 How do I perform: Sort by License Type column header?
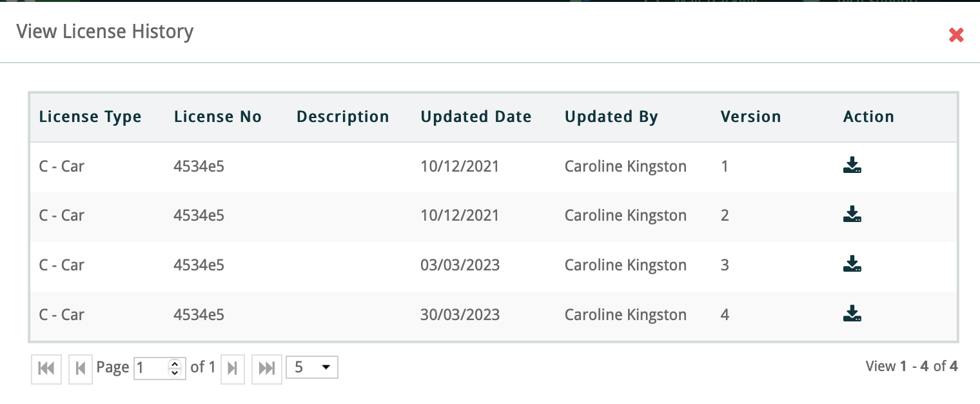coord(90,117)
